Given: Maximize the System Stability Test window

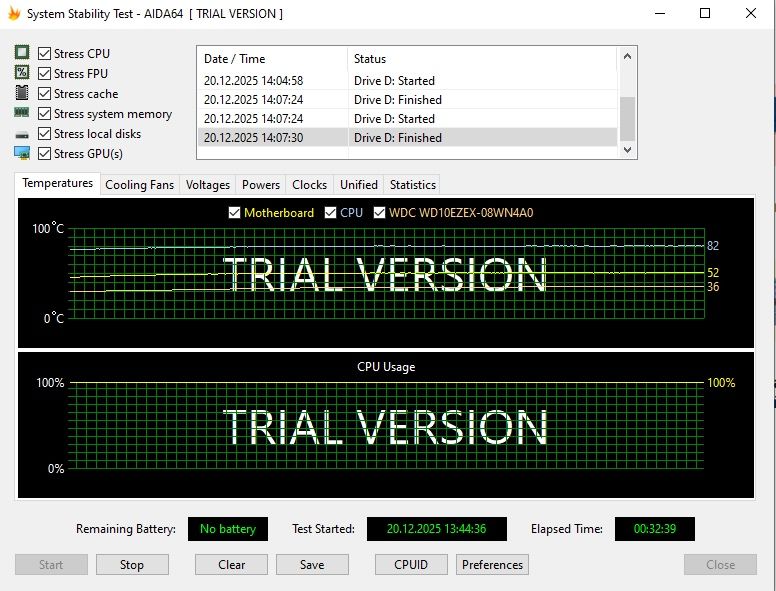Looking at the screenshot, I should (x=705, y=13).
